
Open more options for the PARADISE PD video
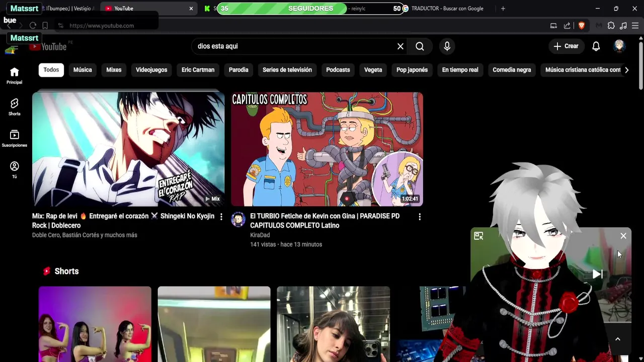[x=420, y=217]
